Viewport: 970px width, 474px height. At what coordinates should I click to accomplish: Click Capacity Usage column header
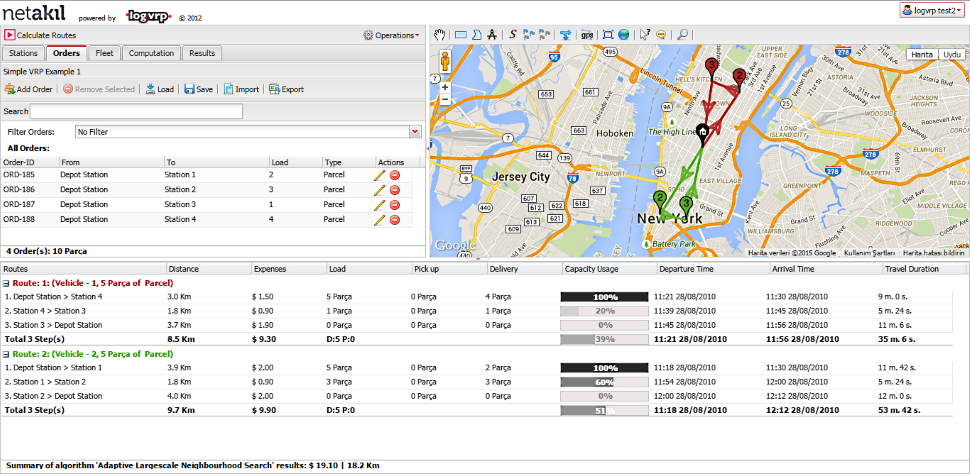tap(609, 269)
